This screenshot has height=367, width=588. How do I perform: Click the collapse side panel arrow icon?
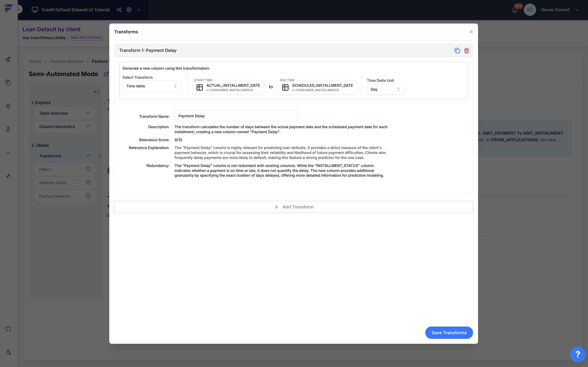click(96, 91)
